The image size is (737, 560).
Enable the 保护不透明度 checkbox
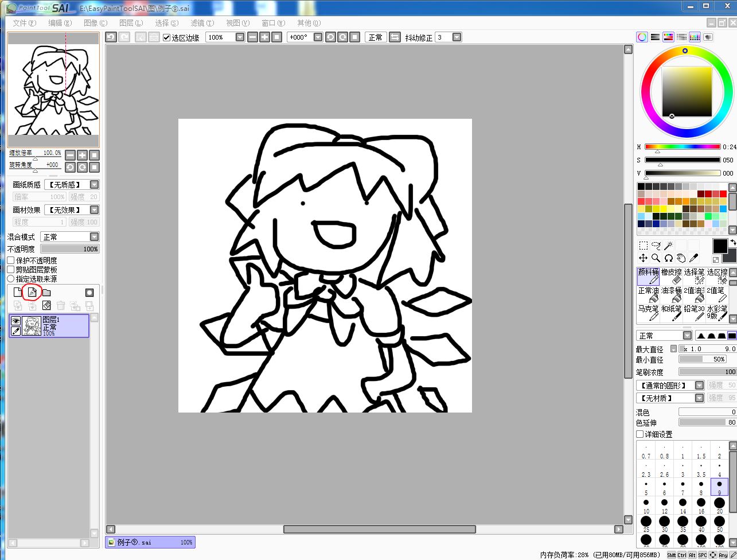click(x=11, y=260)
